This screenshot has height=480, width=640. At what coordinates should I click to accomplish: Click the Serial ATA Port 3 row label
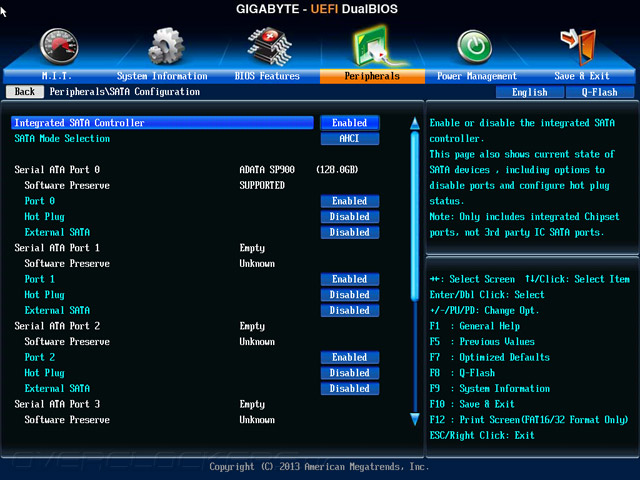click(57, 404)
